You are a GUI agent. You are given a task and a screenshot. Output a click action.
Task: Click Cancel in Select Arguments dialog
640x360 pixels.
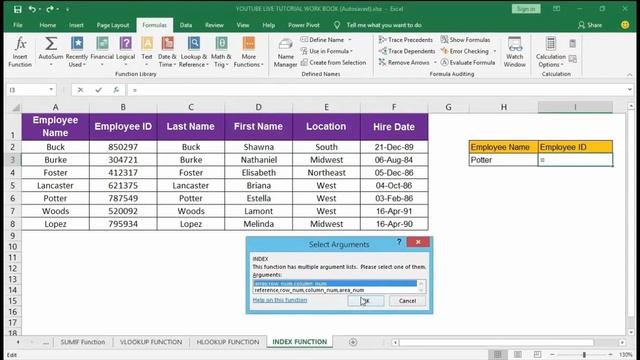point(407,301)
